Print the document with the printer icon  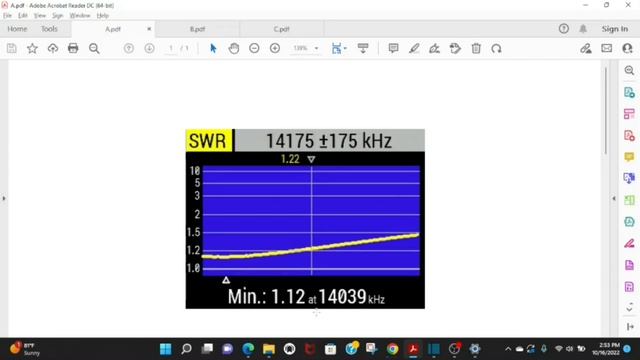click(x=73, y=48)
